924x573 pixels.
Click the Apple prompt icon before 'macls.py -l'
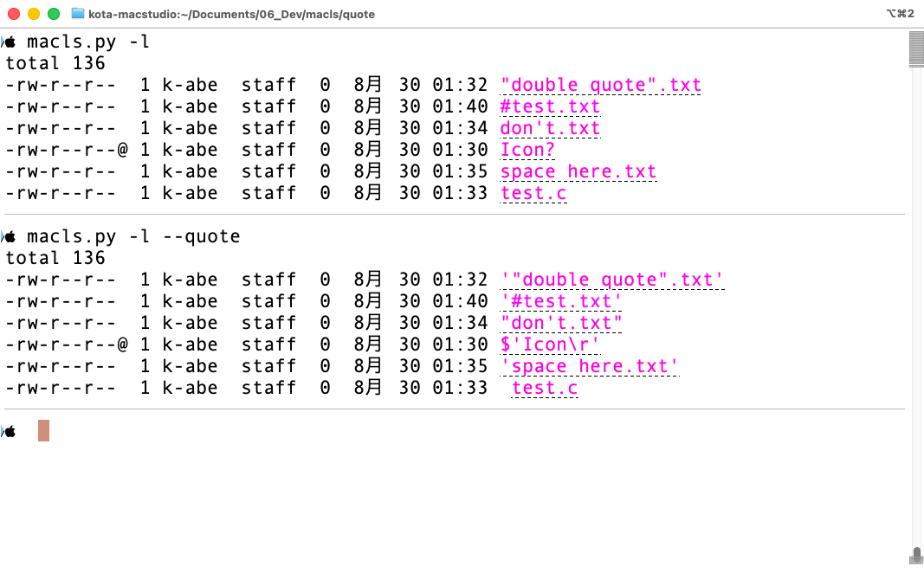(x=10, y=42)
